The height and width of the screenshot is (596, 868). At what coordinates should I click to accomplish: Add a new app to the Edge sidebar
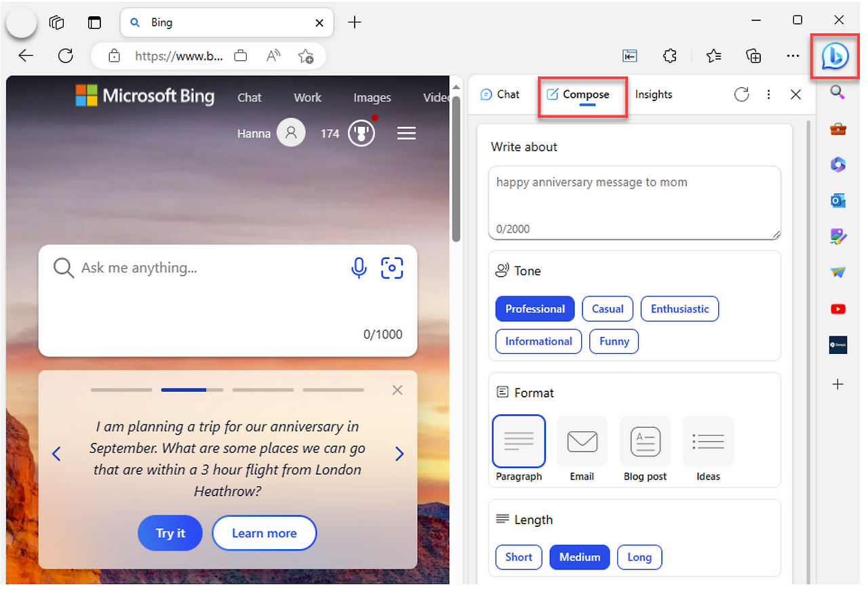click(838, 384)
